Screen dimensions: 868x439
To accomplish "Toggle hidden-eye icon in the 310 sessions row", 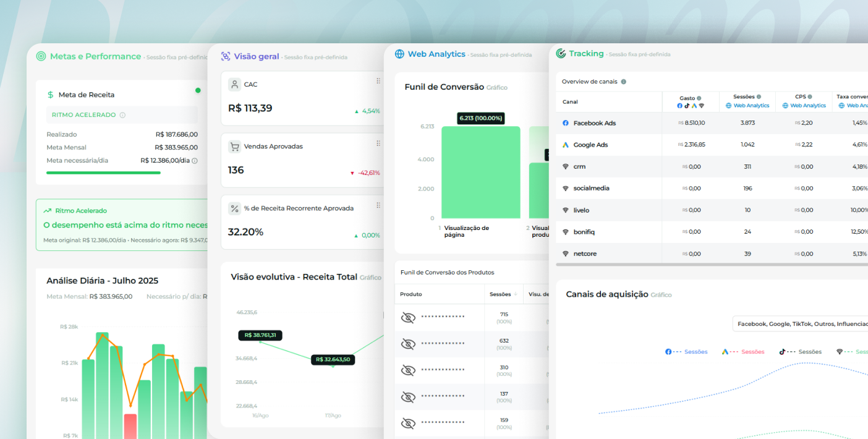I will [408, 370].
